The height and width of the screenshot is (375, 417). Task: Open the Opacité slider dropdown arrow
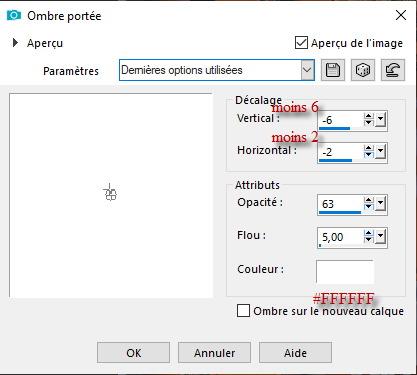click(x=380, y=204)
